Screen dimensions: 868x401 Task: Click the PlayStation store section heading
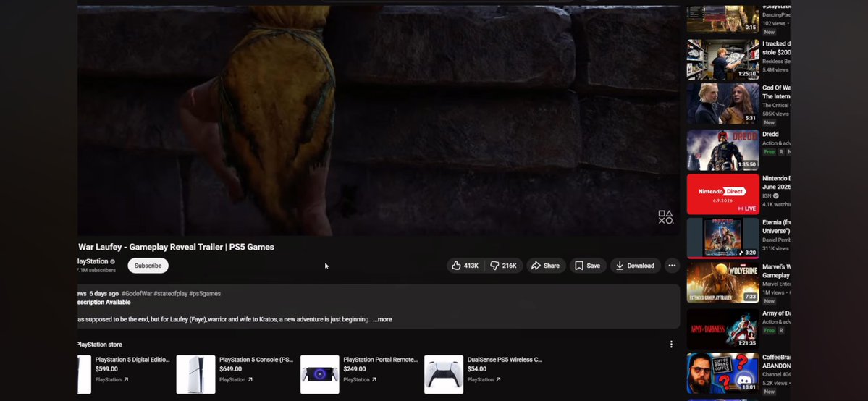coord(100,345)
